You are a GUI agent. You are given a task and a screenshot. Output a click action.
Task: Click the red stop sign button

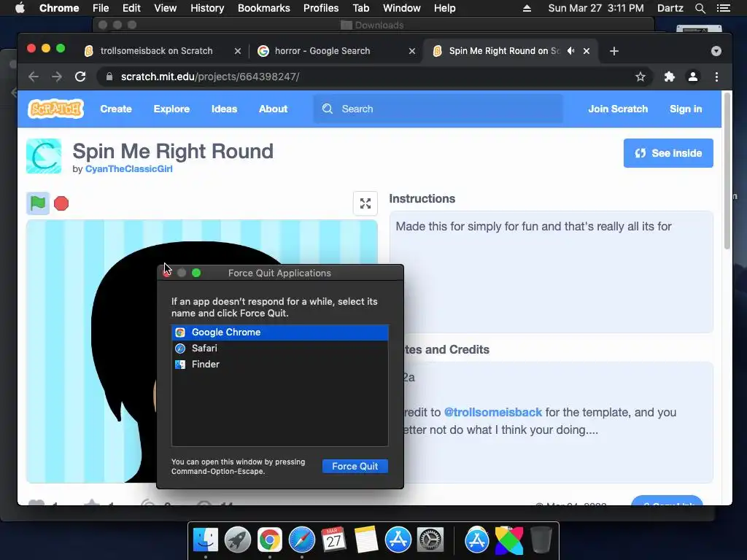coord(61,203)
